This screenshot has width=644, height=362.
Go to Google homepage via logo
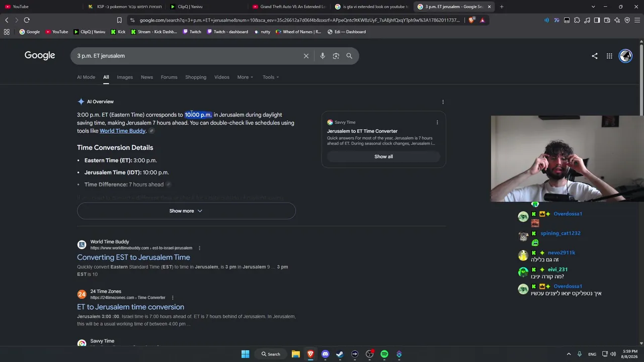pos(40,55)
